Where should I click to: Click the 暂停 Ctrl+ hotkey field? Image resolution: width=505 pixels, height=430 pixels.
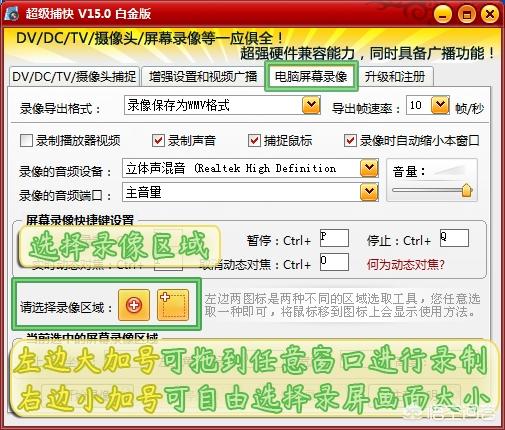[x=334, y=238]
